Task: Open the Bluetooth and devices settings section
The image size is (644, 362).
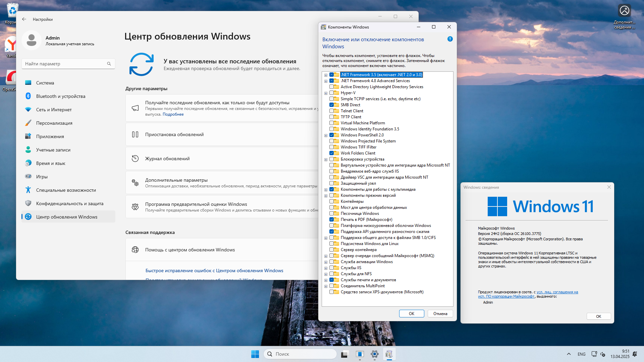Action: pyautogui.click(x=61, y=96)
